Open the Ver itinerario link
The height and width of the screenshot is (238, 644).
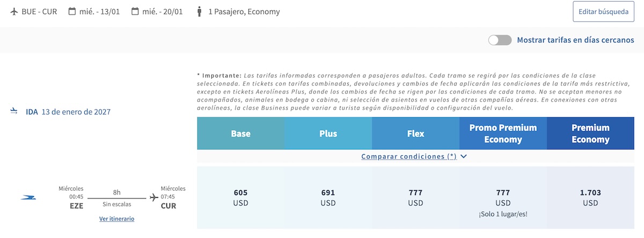[116, 219]
